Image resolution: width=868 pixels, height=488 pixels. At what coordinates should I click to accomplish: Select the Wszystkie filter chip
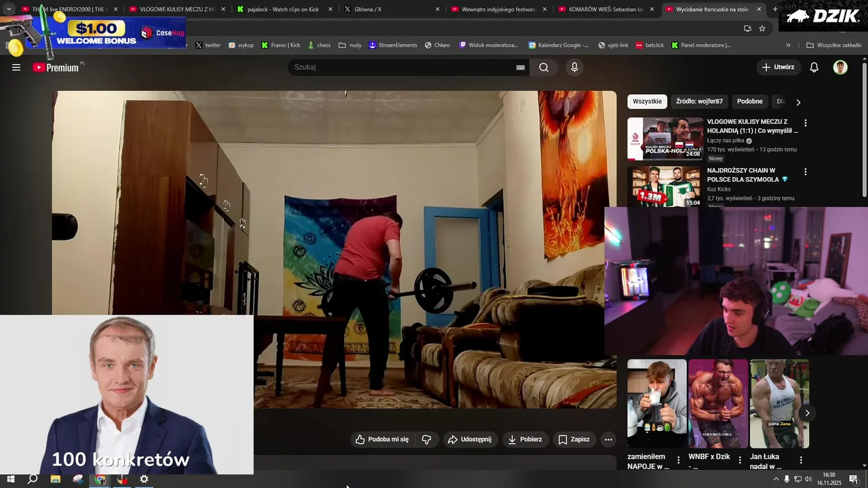coord(647,102)
